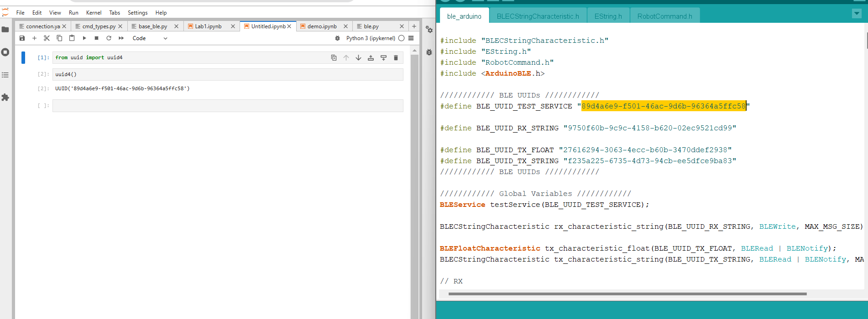Image resolution: width=868 pixels, height=319 pixels.
Task: Open the Run menu
Action: [73, 13]
